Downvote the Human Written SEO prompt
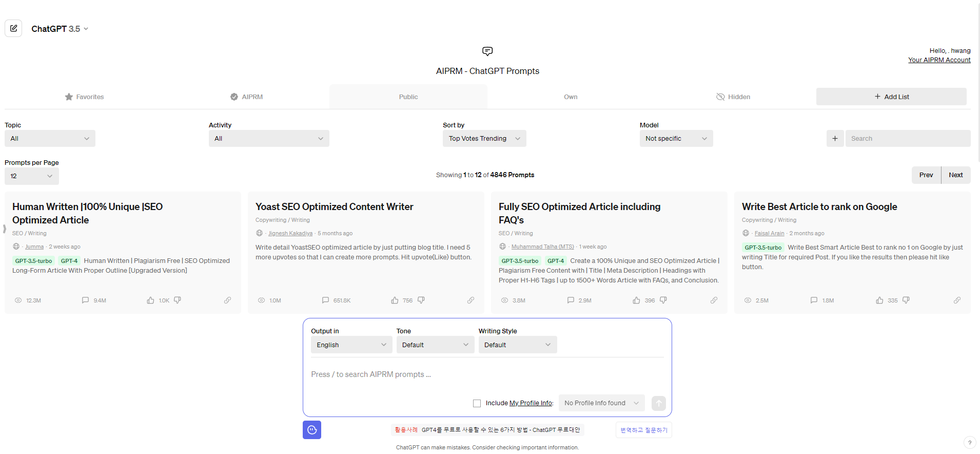980x454 pixels. coord(178,300)
